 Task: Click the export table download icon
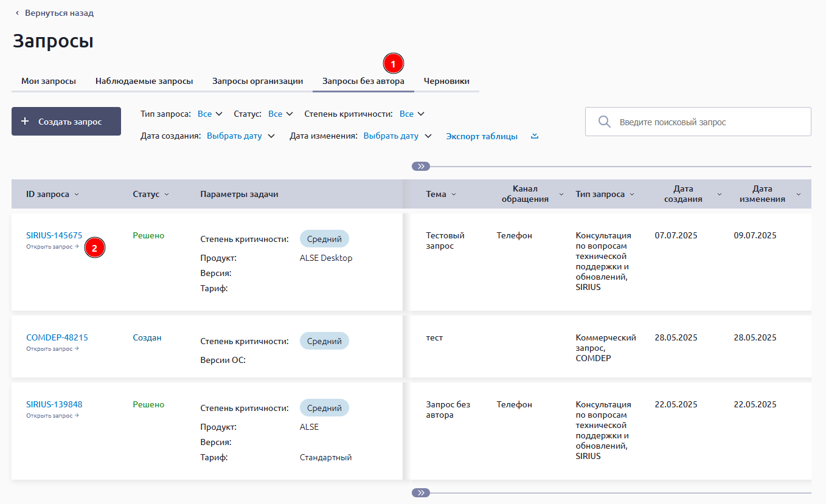coord(535,136)
